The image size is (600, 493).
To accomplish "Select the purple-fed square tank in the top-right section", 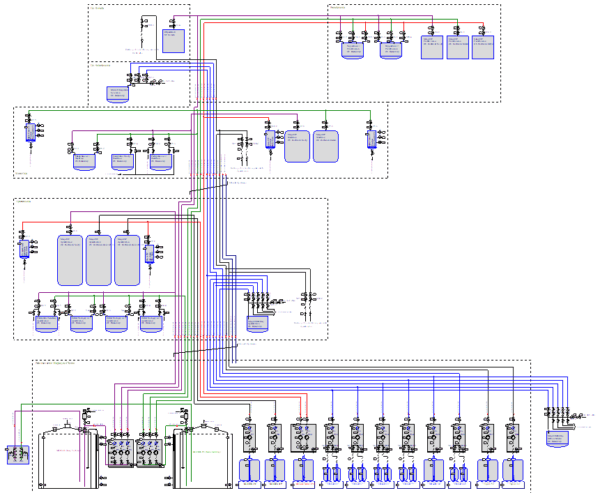I will 432,47.
